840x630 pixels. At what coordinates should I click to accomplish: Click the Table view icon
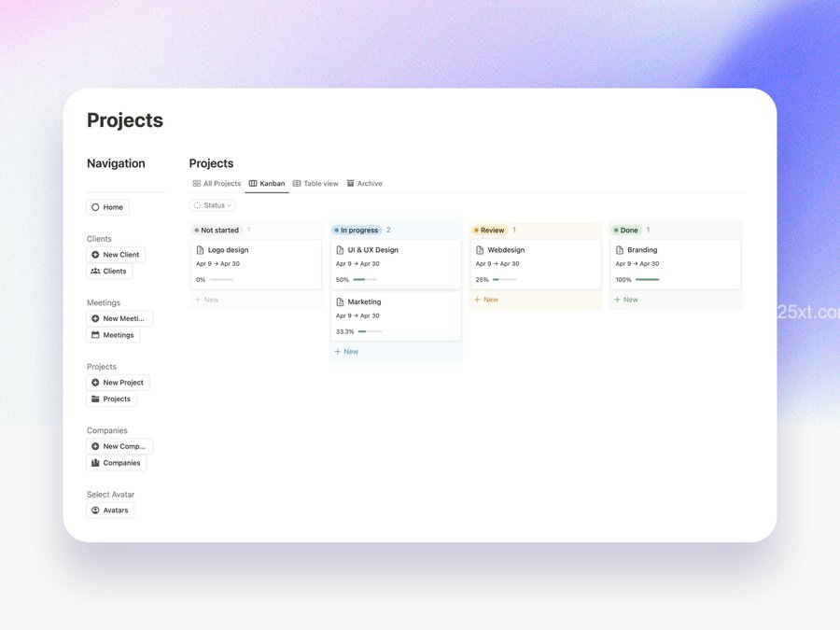point(297,184)
